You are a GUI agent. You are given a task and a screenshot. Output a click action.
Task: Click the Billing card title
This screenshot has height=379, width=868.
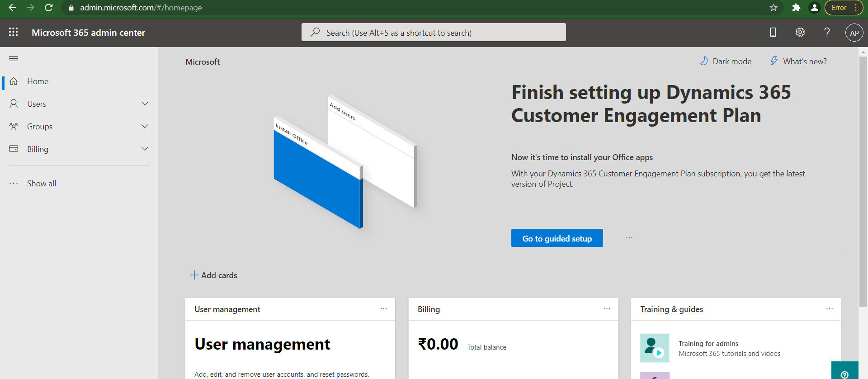click(429, 309)
